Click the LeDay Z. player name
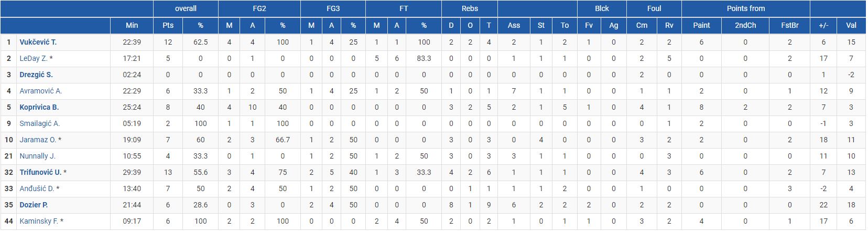This screenshot has height=231, width=868. [33, 58]
